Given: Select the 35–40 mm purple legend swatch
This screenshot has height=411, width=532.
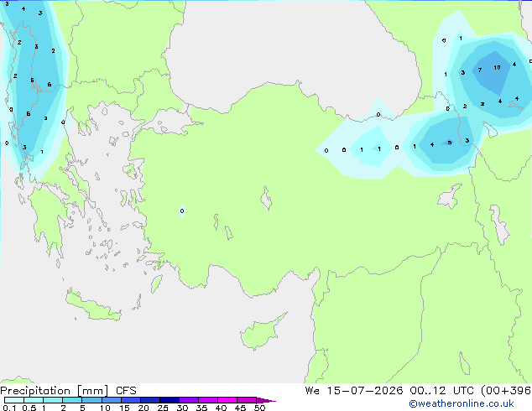Looking at the screenshot, I should coord(207,400).
